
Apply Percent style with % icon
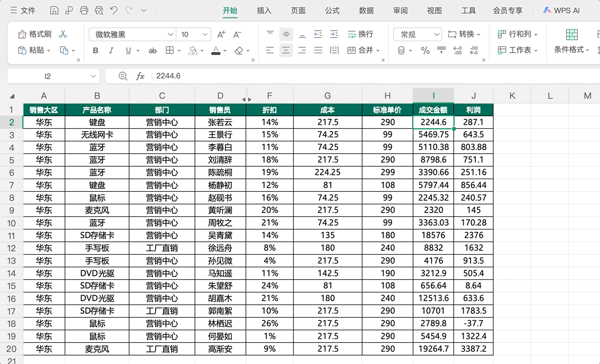[425, 50]
